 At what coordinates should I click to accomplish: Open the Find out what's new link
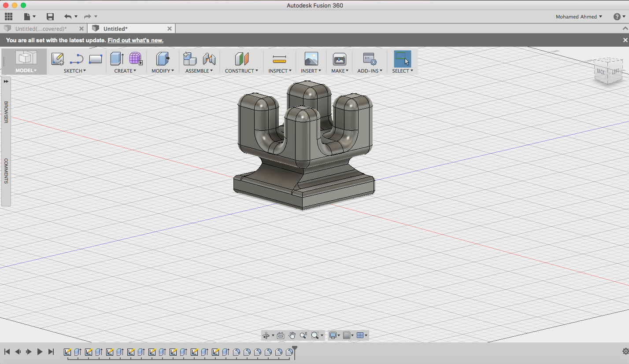click(136, 40)
